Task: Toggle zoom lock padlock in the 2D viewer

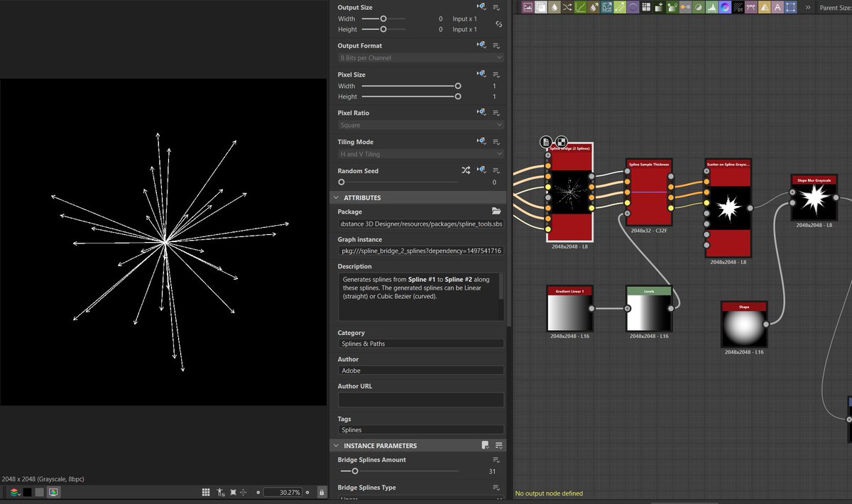Action: 322,492
